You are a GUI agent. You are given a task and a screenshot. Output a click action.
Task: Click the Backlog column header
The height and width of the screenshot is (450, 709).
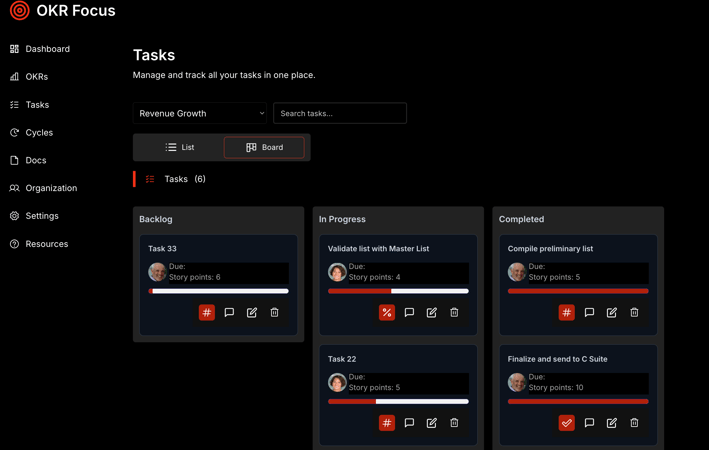(x=156, y=219)
